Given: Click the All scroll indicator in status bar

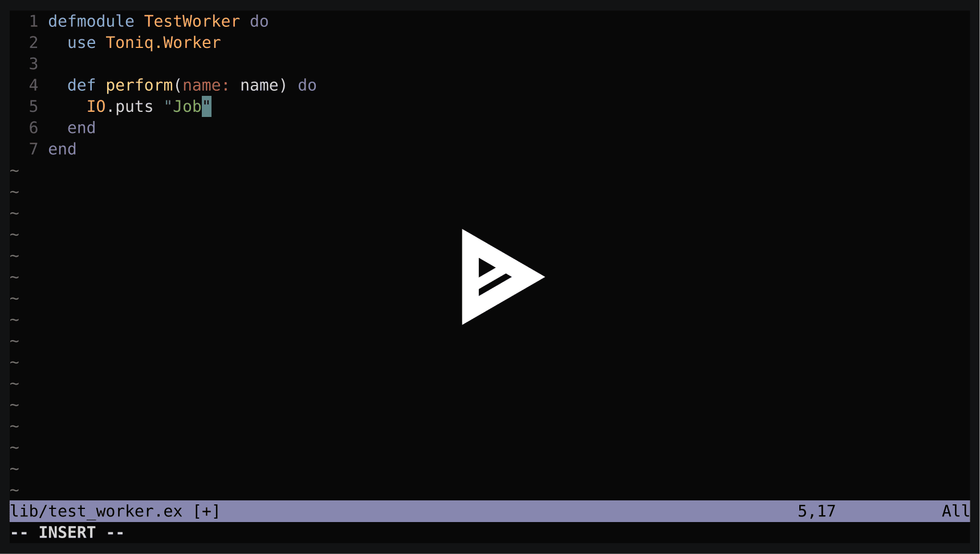Looking at the screenshot, I should [x=954, y=511].
